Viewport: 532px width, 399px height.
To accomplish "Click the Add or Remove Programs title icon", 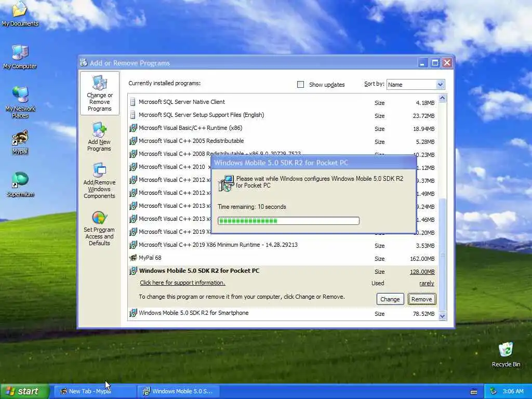I will [84, 63].
